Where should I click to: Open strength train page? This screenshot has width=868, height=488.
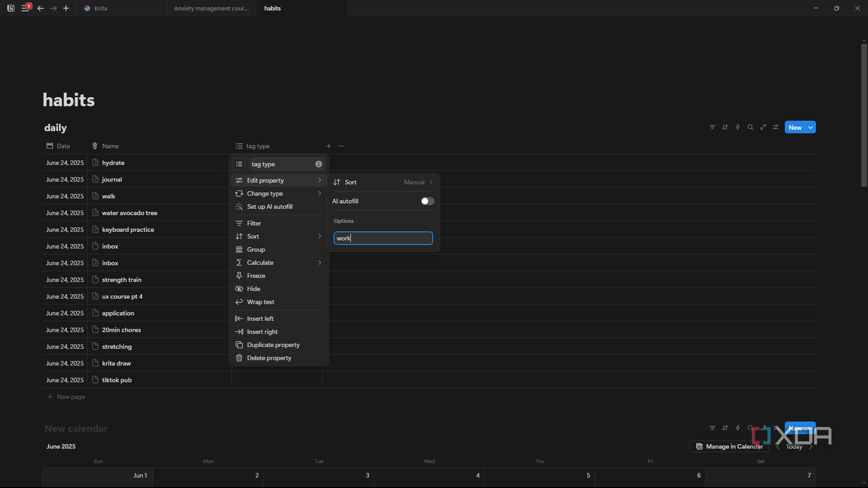[122, 280]
